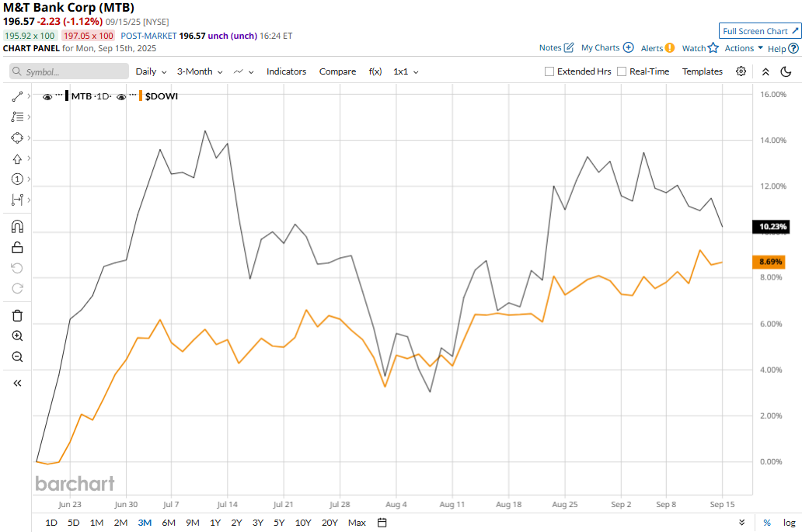Expand the bottom double-chevron options
The image size is (802, 532).
point(742,522)
